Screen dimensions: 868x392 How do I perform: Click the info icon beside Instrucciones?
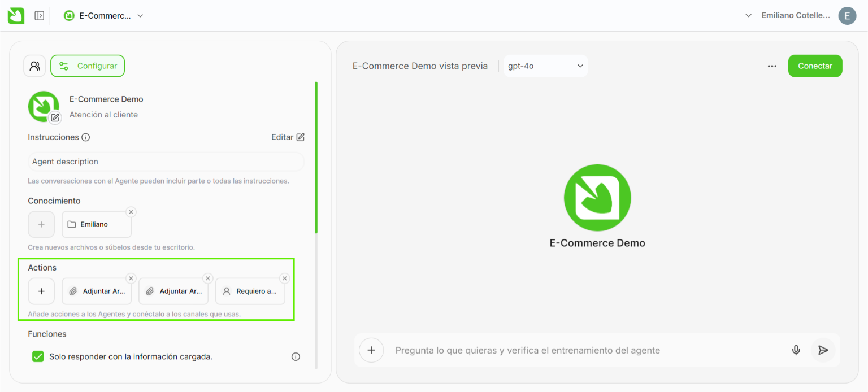click(x=86, y=137)
